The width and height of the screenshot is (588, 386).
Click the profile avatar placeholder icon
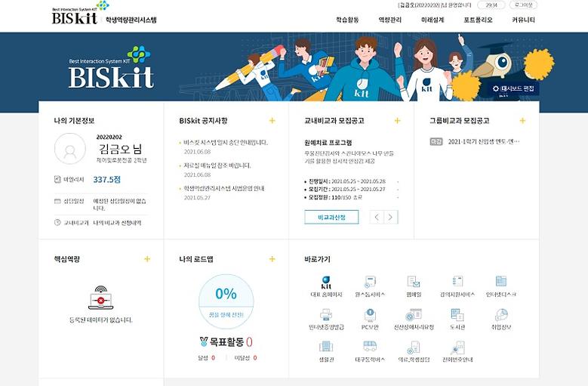point(70,149)
